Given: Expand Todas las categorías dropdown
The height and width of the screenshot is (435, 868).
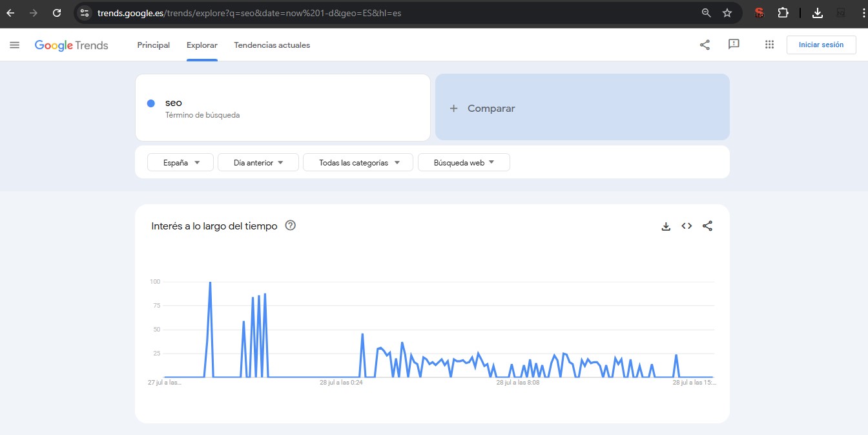Looking at the screenshot, I should 358,163.
